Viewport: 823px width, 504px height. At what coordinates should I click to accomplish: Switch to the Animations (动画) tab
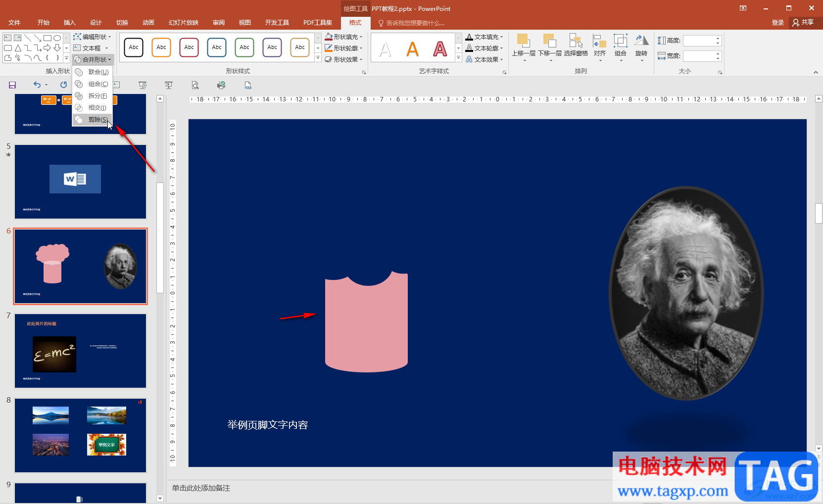coord(148,23)
